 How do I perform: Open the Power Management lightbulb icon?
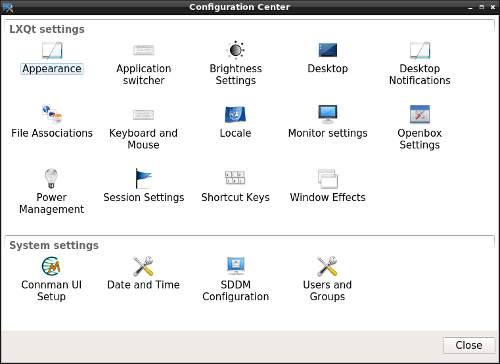coord(51,179)
